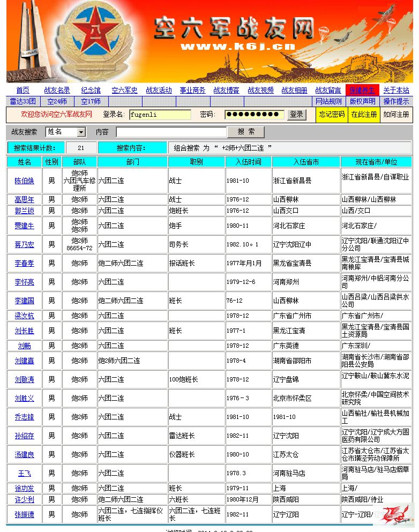419x532 pixels.
Task: Open 战友视频 video page
Action: [260, 90]
